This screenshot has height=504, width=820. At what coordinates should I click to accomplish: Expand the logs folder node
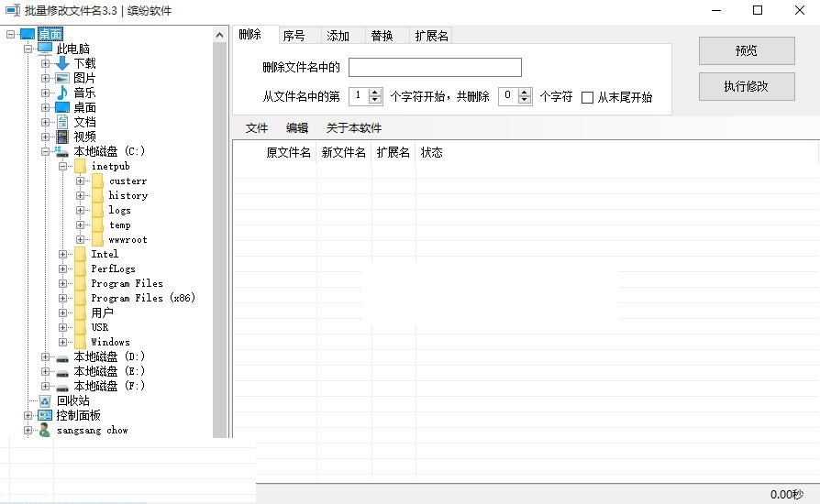(x=80, y=210)
